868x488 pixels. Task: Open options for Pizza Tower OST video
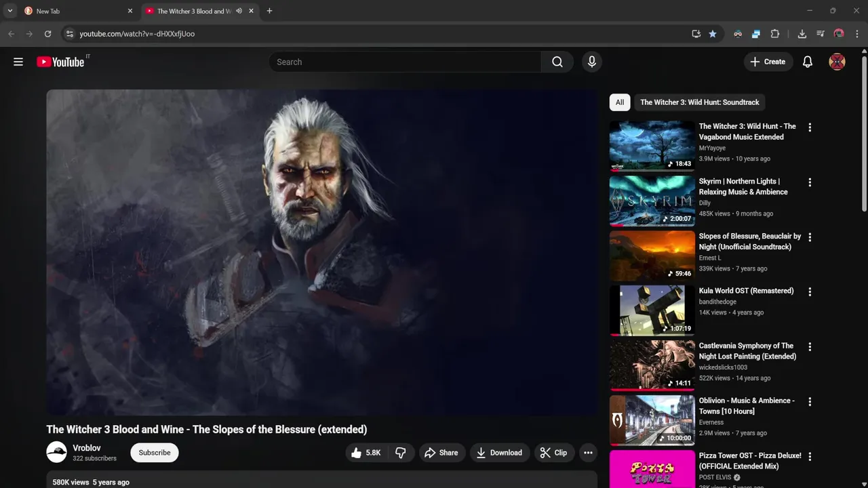pyautogui.click(x=810, y=457)
